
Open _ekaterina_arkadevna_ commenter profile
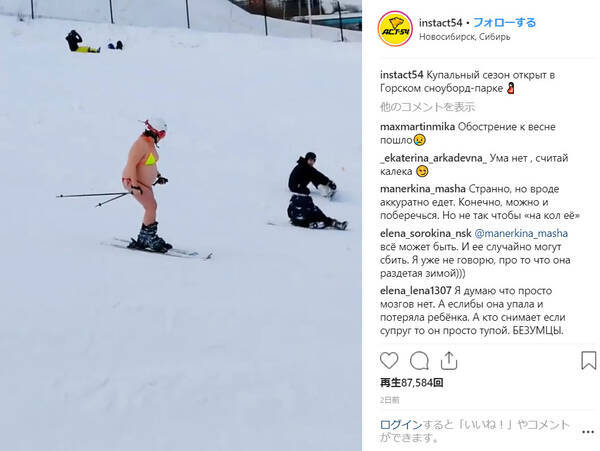(x=433, y=158)
